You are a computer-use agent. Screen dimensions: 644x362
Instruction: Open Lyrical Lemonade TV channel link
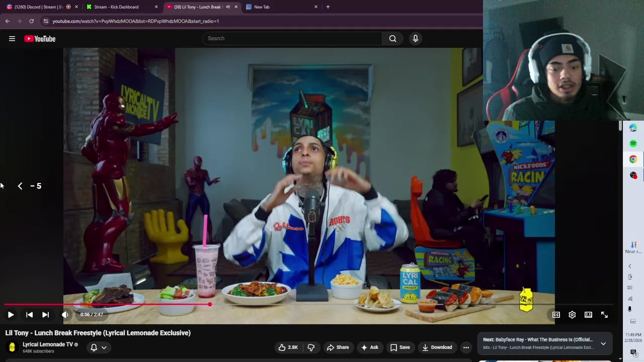[x=48, y=344]
